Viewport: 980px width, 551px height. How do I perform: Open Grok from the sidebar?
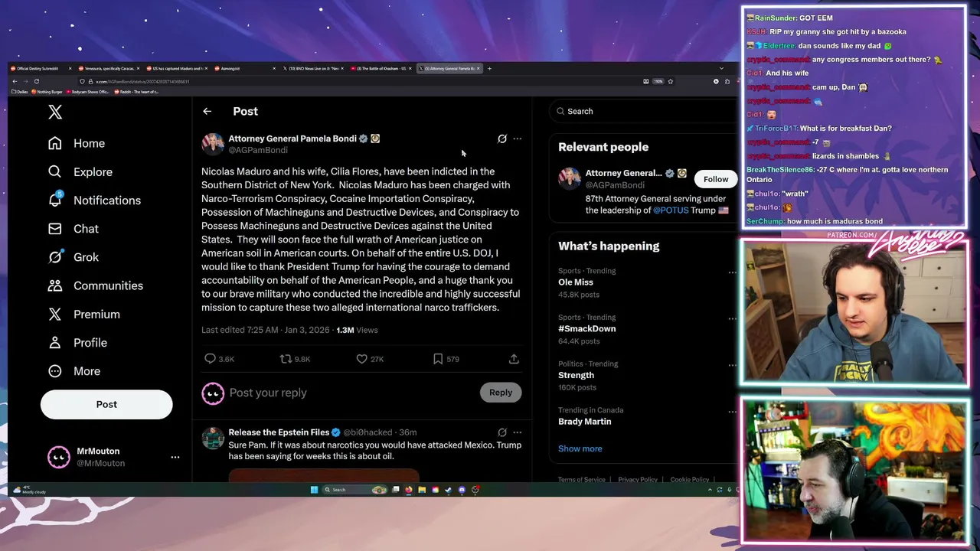pos(73,257)
